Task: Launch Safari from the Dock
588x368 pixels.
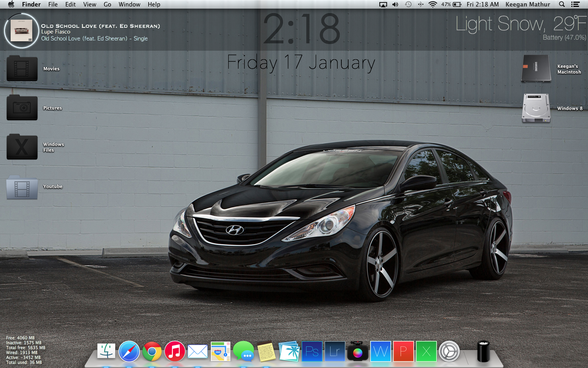Action: click(129, 351)
